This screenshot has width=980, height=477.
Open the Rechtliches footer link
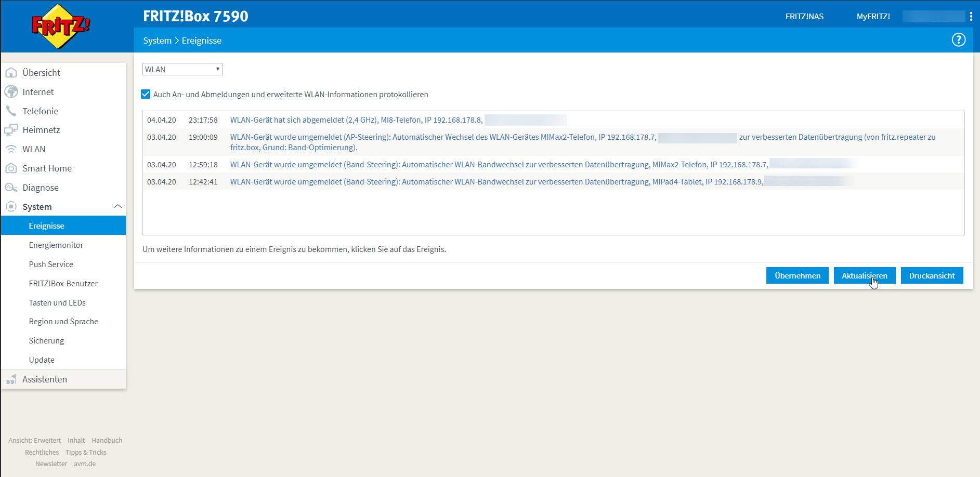pyautogui.click(x=42, y=452)
